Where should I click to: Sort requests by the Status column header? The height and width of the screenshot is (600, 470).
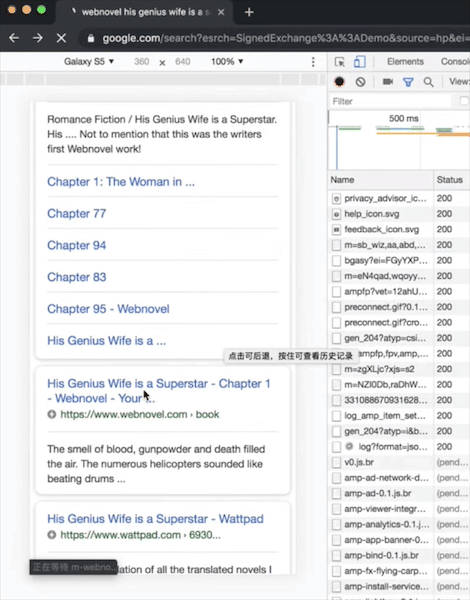[x=452, y=180]
